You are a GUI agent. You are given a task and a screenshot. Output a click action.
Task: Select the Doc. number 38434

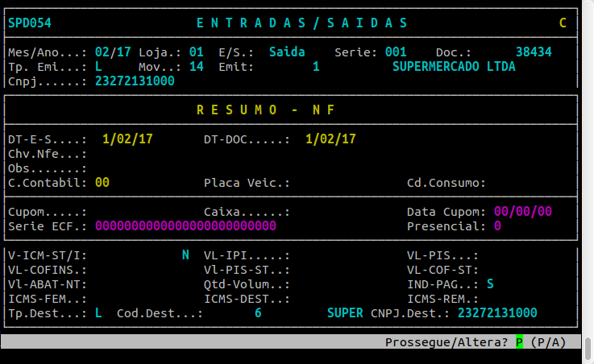point(534,52)
